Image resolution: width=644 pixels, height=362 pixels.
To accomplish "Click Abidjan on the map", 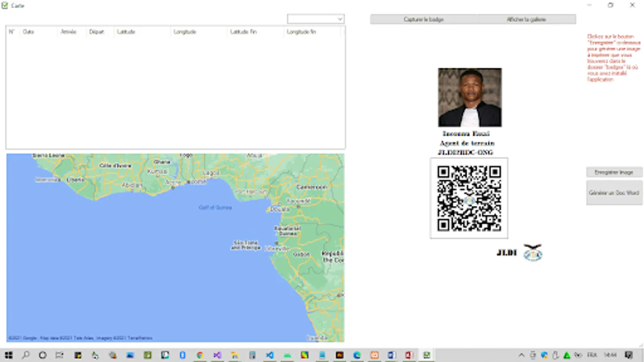I will 132,185.
